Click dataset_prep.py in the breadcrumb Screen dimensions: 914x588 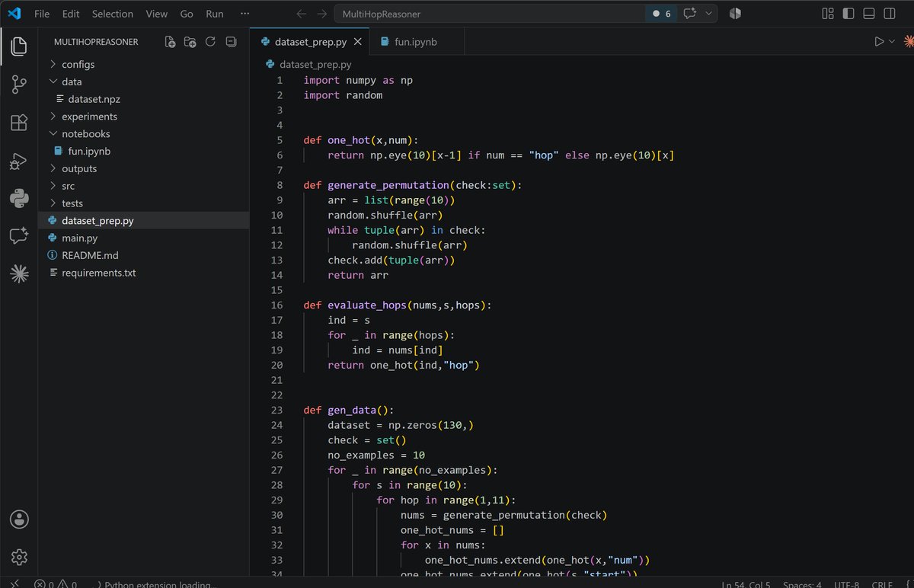point(308,66)
